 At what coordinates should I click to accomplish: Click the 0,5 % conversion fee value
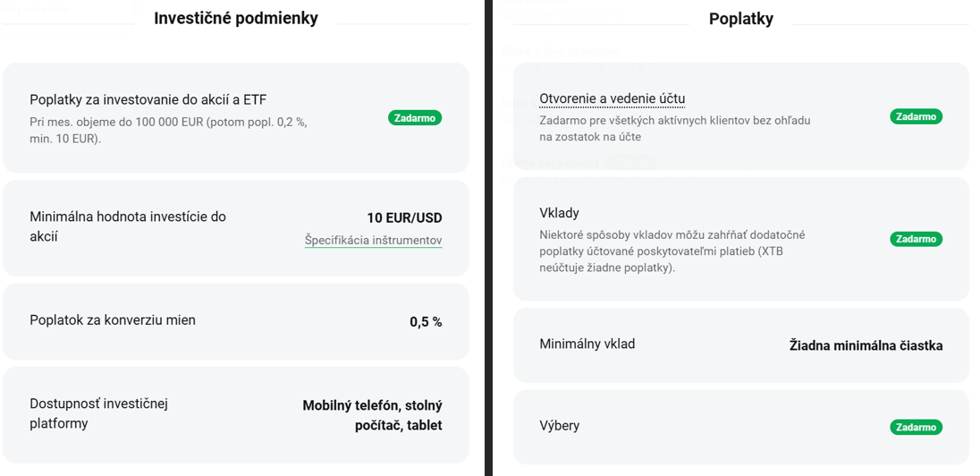tap(426, 322)
